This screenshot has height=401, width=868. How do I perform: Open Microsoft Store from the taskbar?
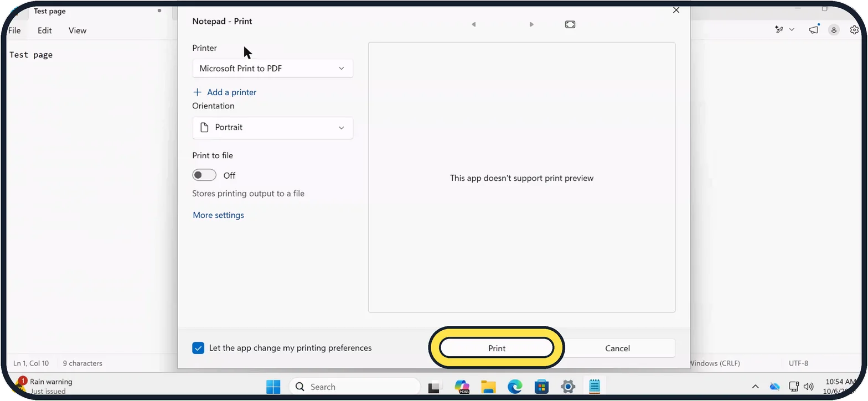[541, 387]
